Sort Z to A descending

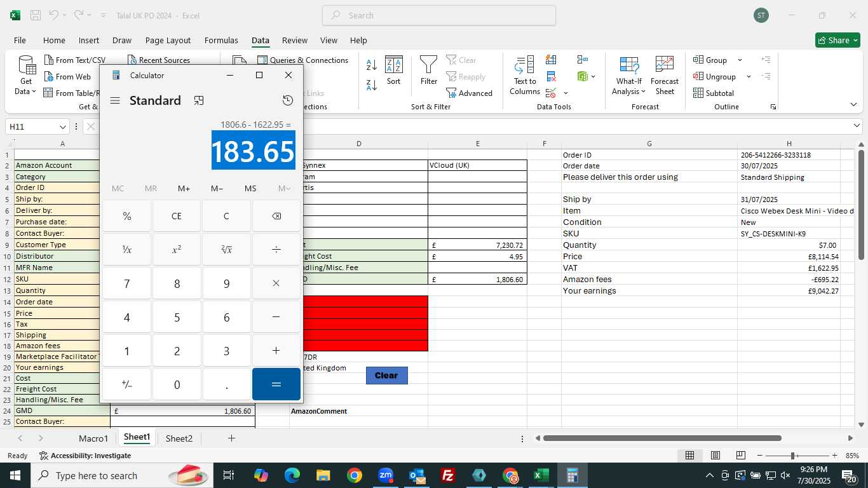tap(372, 85)
